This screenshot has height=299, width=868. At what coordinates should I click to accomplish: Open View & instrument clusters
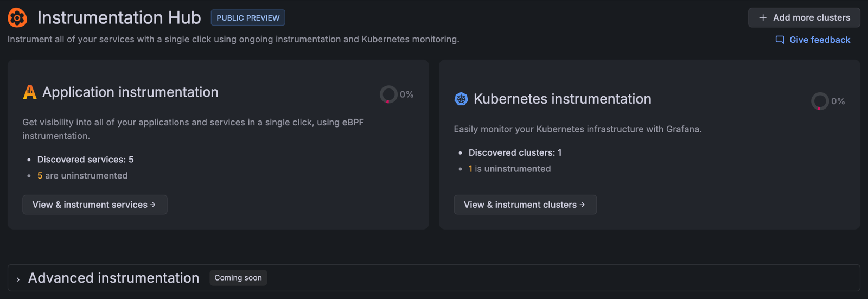coord(525,205)
